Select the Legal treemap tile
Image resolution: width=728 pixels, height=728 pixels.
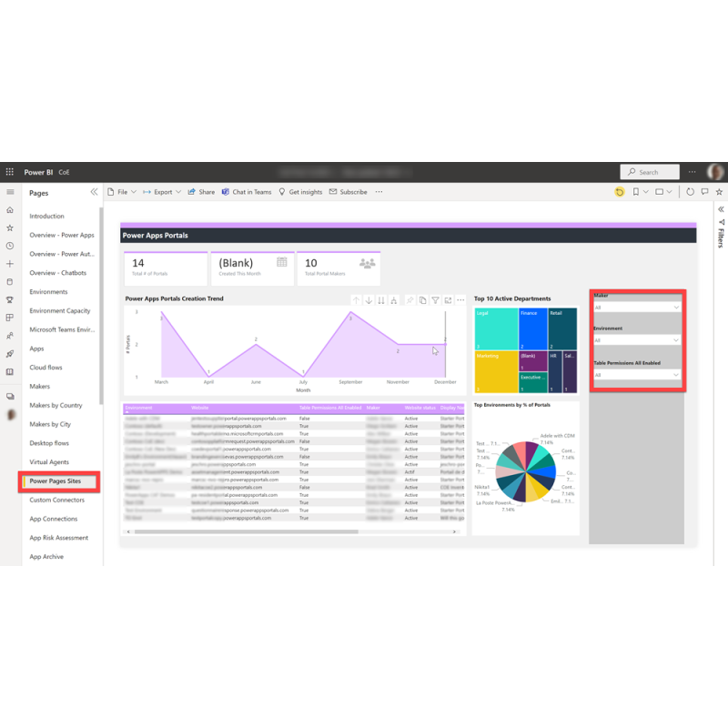[x=496, y=329]
